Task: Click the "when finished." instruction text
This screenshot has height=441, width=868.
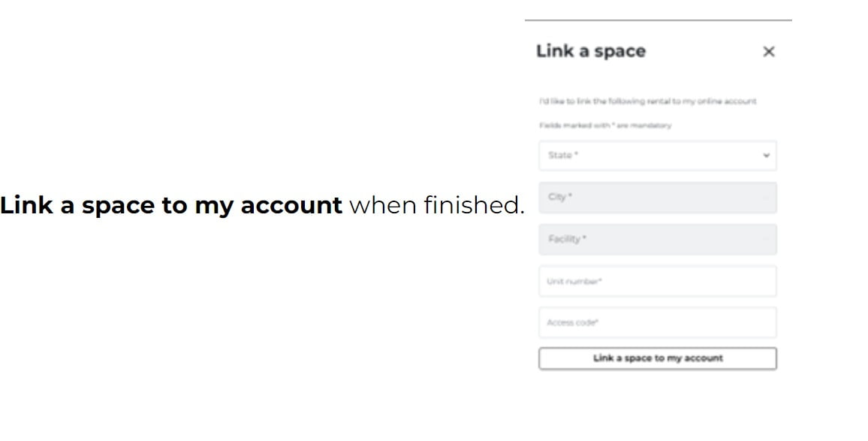Action: [436, 205]
